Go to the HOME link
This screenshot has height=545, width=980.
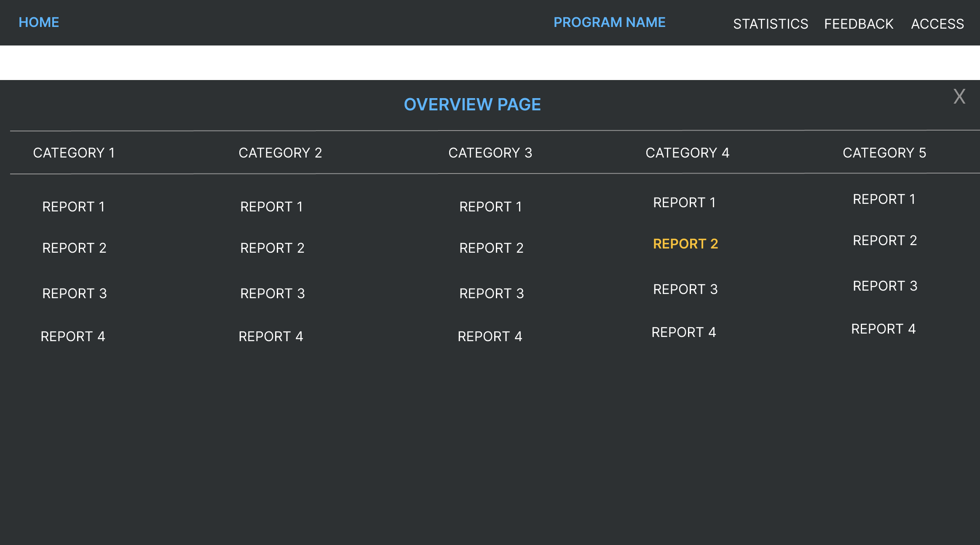[39, 22]
